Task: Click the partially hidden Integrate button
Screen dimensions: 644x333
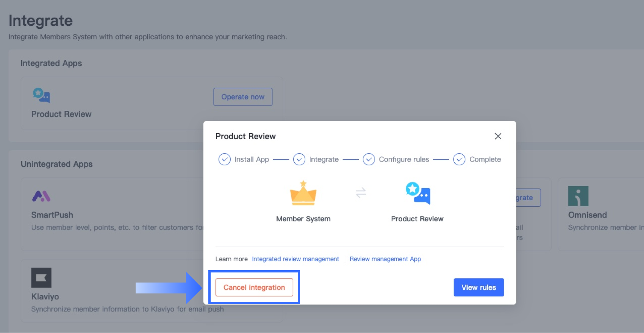Action: point(528,198)
